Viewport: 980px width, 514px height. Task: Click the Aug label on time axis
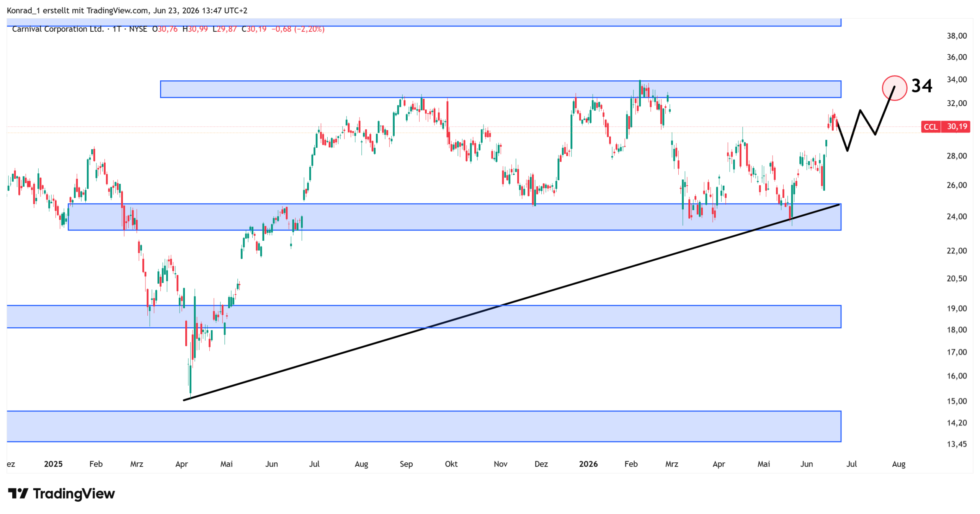tap(898, 464)
